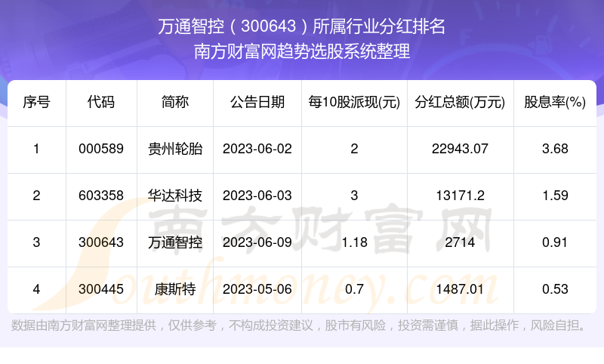
Task: Select the dividend total 22943.07 cell
Action: click(460, 149)
